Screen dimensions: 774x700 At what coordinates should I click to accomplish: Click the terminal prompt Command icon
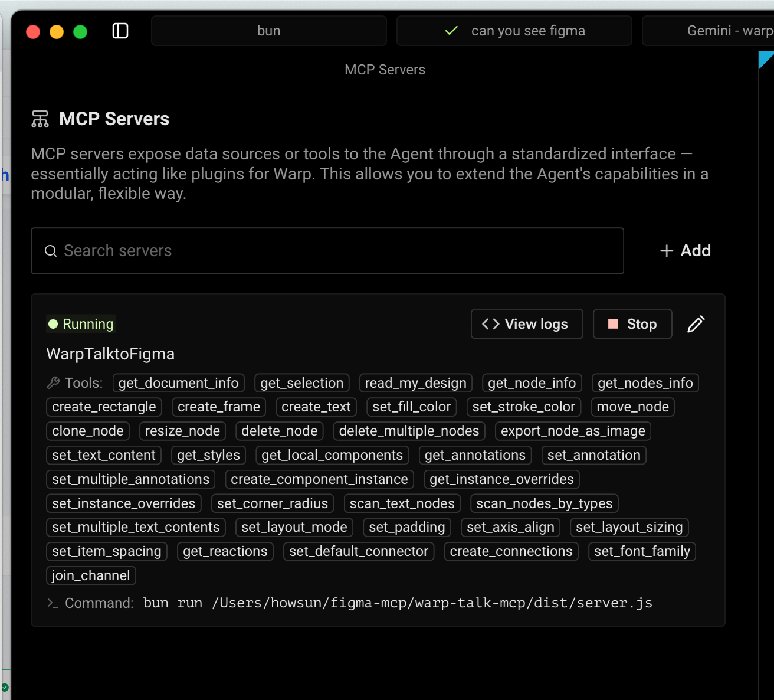pos(53,603)
